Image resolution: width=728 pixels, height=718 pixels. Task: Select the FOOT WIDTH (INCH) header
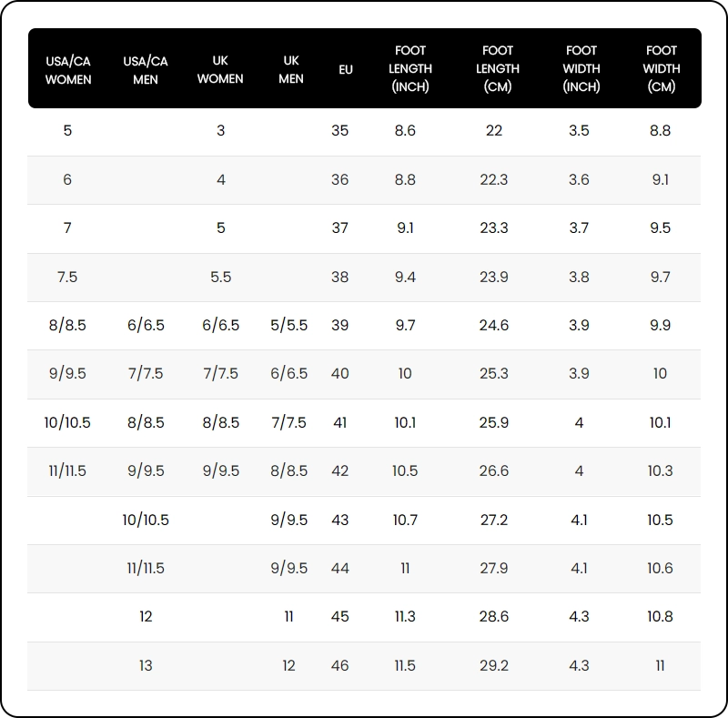pos(581,69)
